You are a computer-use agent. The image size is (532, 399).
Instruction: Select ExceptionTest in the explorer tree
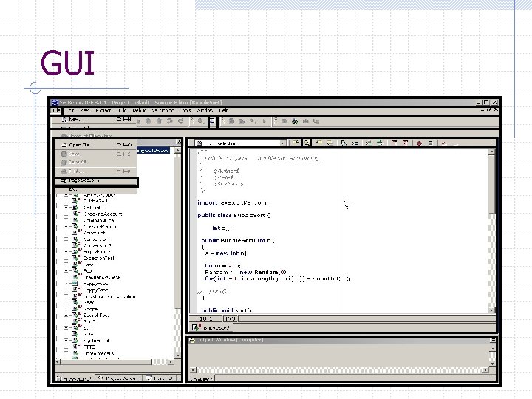click(99, 258)
